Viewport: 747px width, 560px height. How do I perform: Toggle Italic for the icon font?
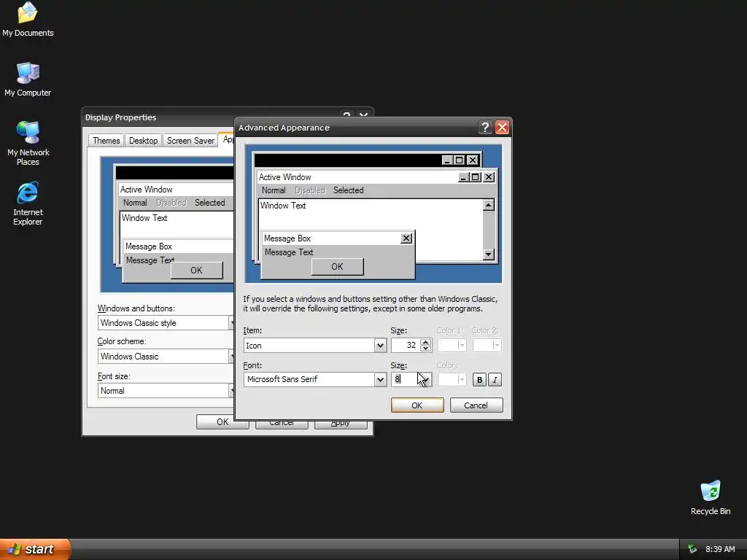tap(495, 379)
